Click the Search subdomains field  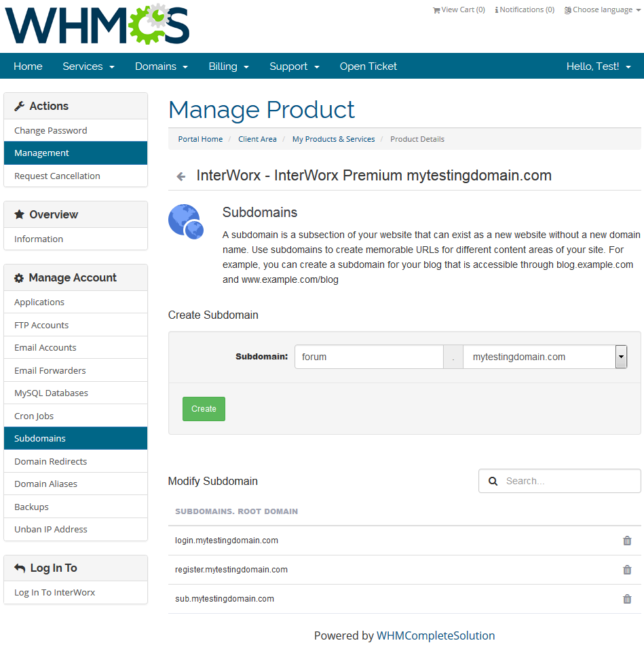coord(560,481)
